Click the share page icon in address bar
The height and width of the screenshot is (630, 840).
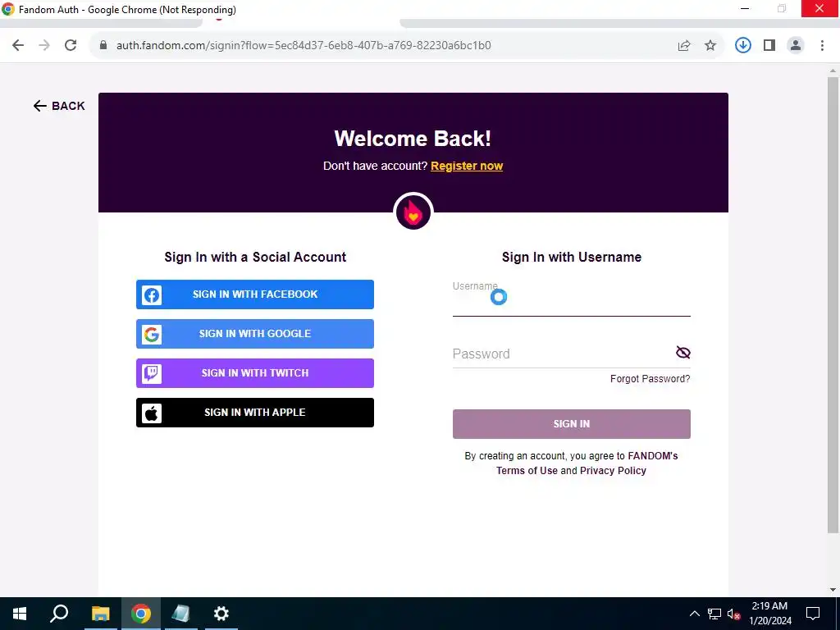pos(684,46)
